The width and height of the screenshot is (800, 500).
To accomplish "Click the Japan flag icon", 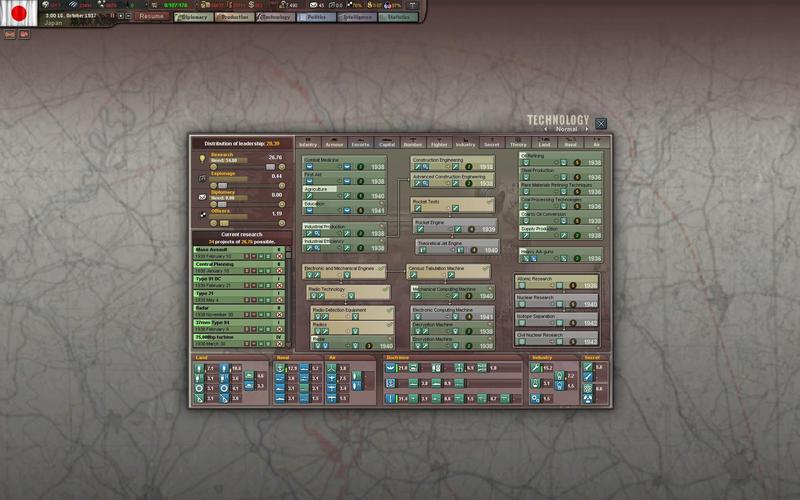I will 19,13.
